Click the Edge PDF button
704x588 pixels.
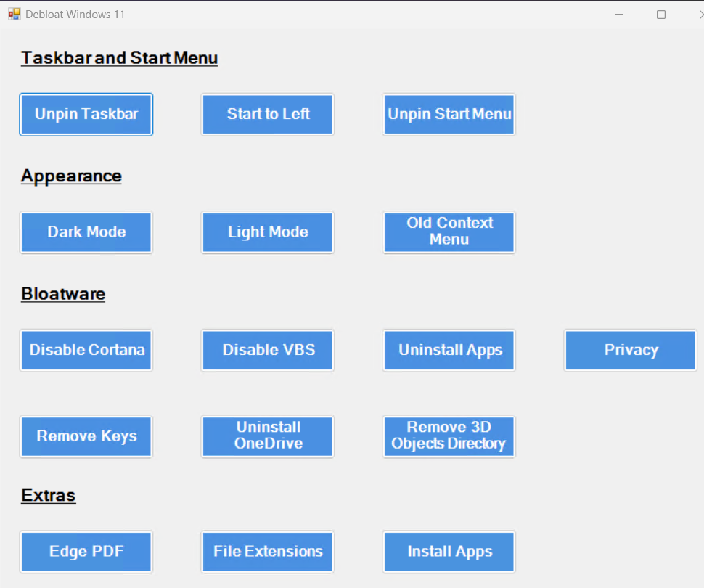pyautogui.click(x=86, y=552)
